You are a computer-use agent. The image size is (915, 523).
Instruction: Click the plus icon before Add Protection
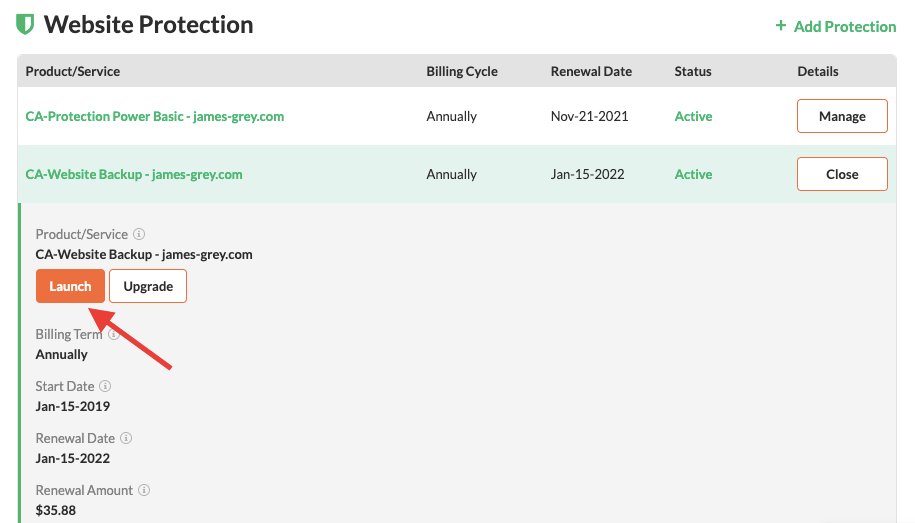(780, 26)
